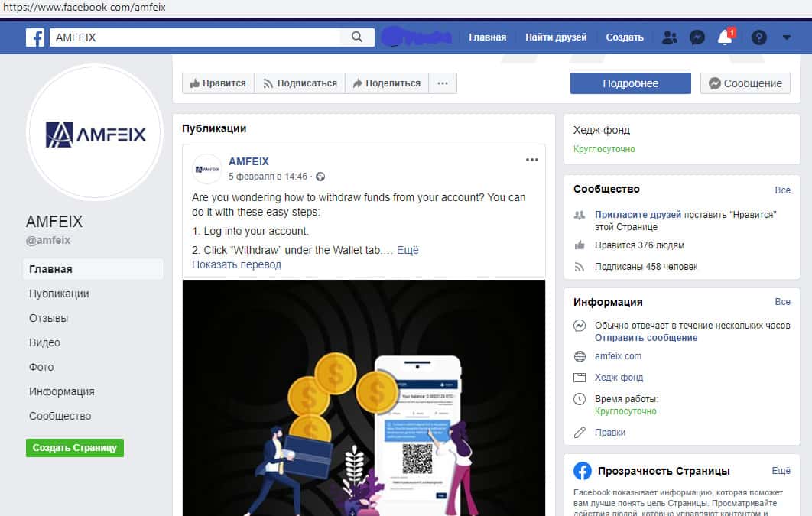The width and height of the screenshot is (812, 516).
Task: Click Показать перевод link
Action: point(237,264)
